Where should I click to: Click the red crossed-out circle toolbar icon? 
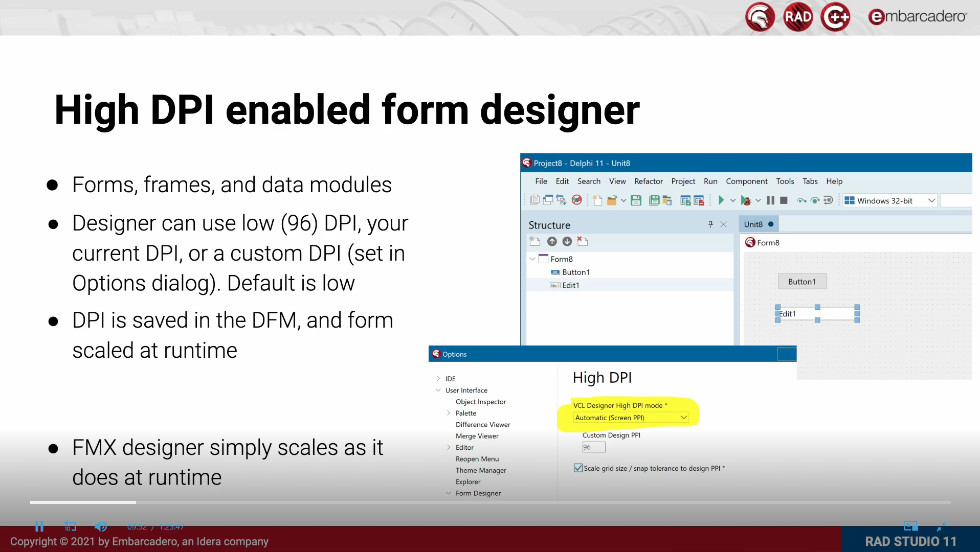(x=576, y=200)
